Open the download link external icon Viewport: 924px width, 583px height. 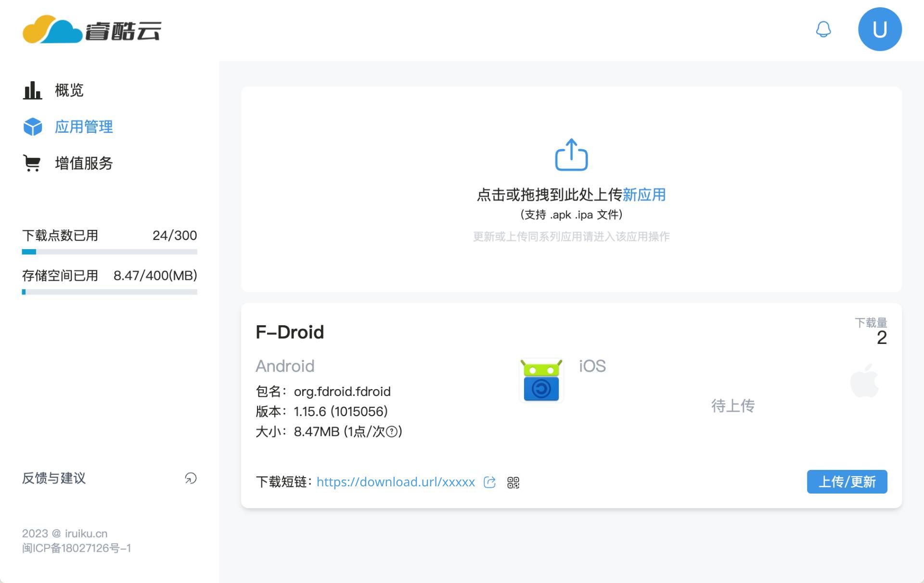click(489, 482)
